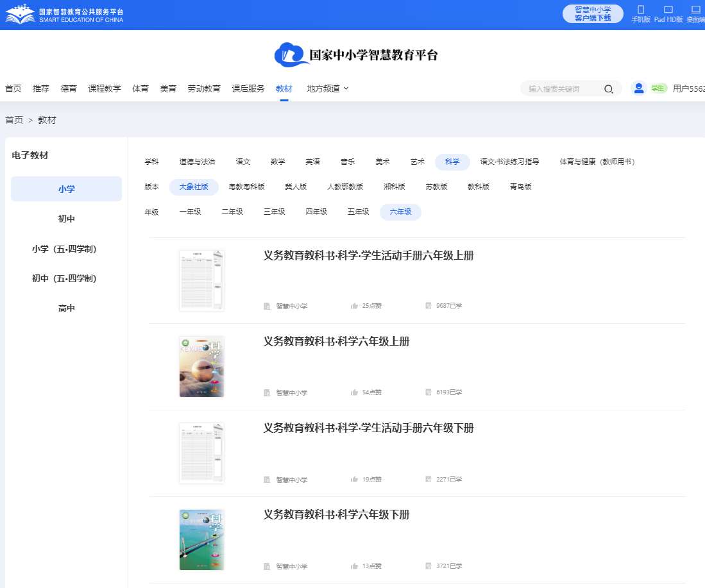Choose subject 英语
This screenshot has width=705, height=588.
[312, 162]
